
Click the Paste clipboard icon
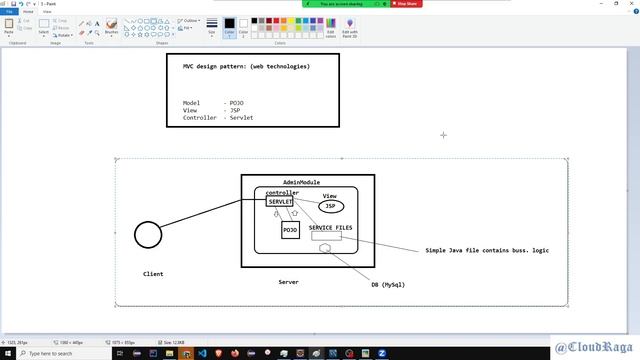[9, 24]
